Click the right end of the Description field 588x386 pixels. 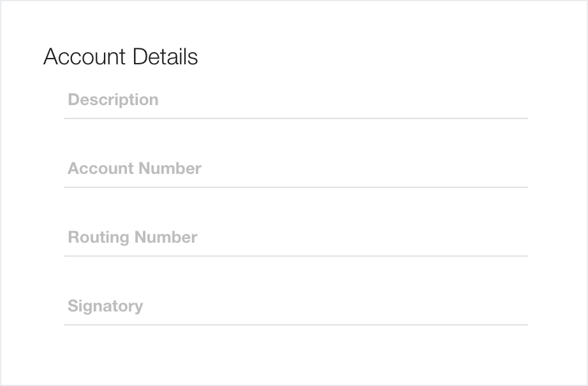(x=517, y=101)
